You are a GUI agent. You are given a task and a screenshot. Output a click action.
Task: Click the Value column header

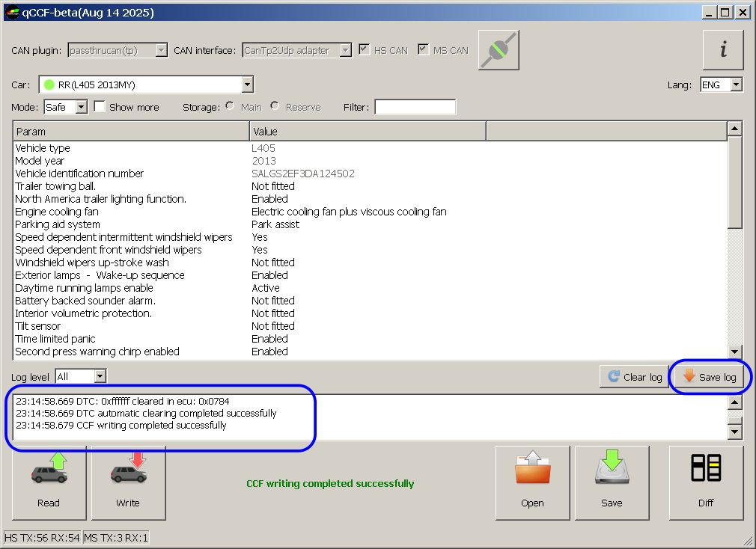pos(368,132)
